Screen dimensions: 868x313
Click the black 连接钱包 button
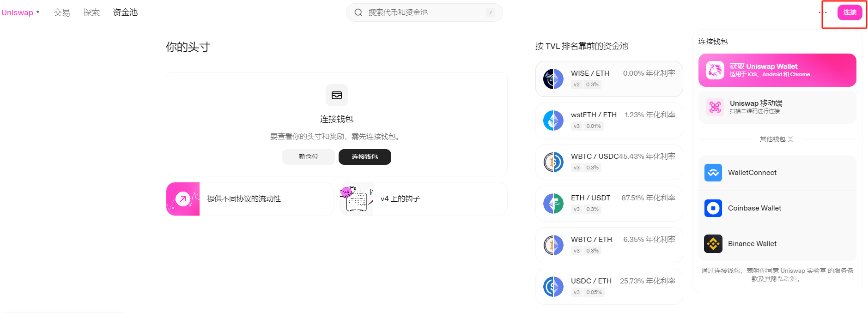[364, 157]
